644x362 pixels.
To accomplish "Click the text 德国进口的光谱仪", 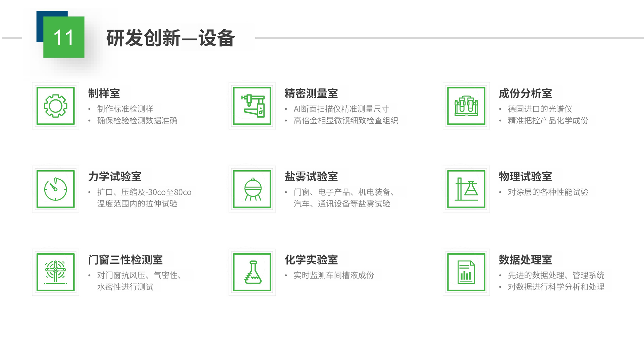I will point(540,109).
